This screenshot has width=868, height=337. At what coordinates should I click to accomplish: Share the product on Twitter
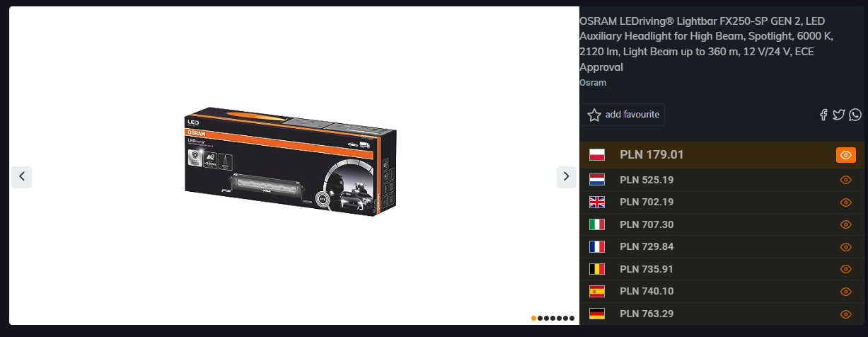pyautogui.click(x=839, y=115)
